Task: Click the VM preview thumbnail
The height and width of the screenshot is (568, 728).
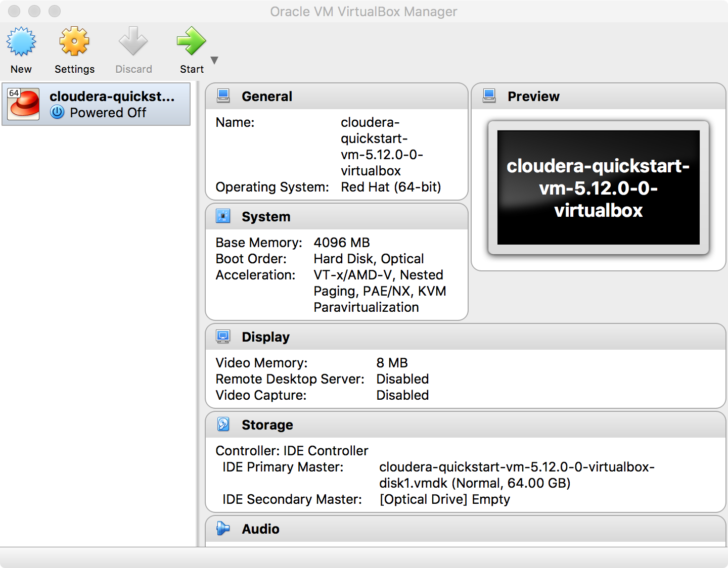Action: pos(598,187)
